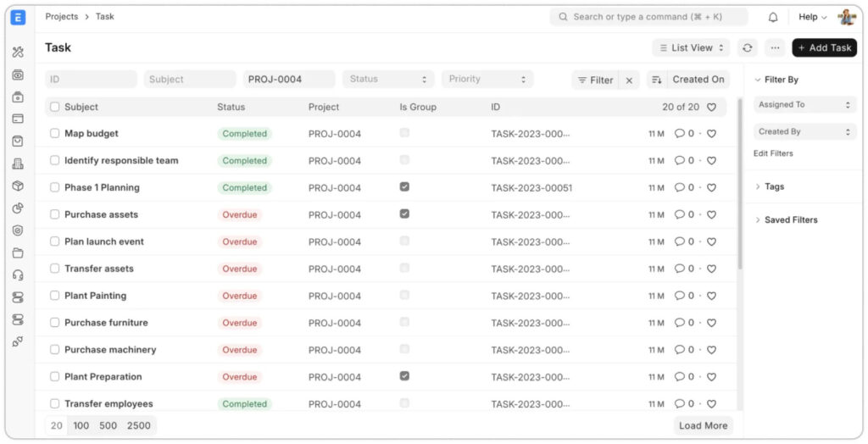Open the Status filter dropdown
Image resolution: width=868 pixels, height=444 pixels.
(388, 79)
